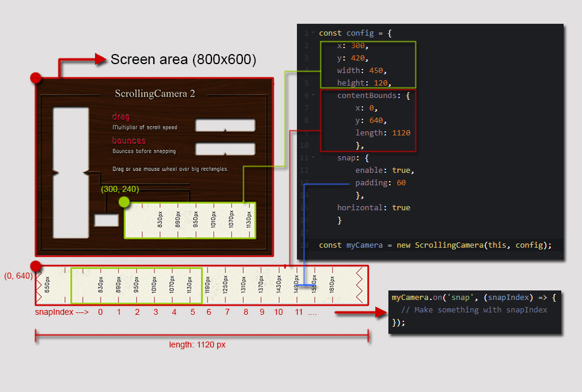The image size is (582, 392).
Task: Click the horizontal: true code line
Action: (374, 207)
